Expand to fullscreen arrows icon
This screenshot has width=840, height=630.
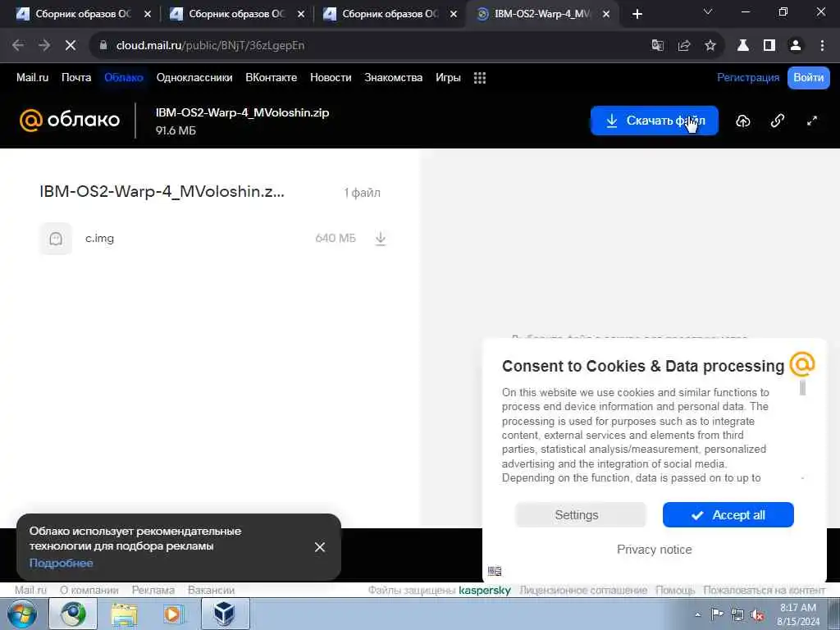point(812,121)
